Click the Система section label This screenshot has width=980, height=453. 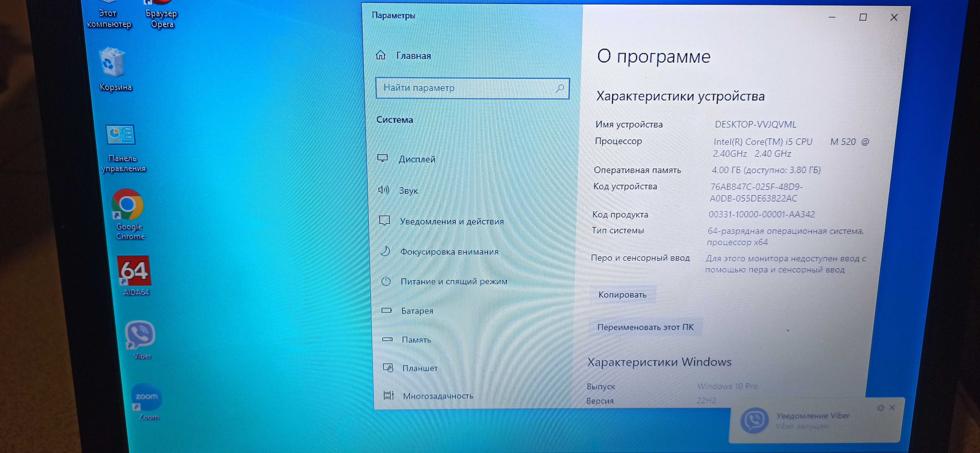(x=394, y=120)
